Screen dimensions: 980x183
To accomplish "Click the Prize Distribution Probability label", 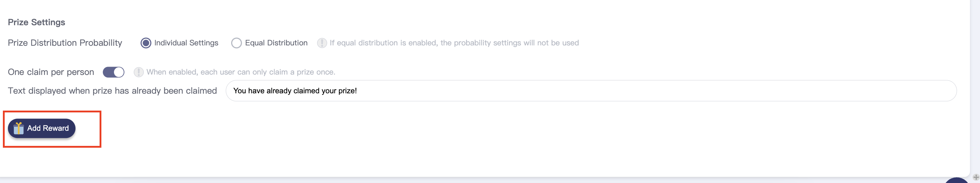I will (x=65, y=43).
